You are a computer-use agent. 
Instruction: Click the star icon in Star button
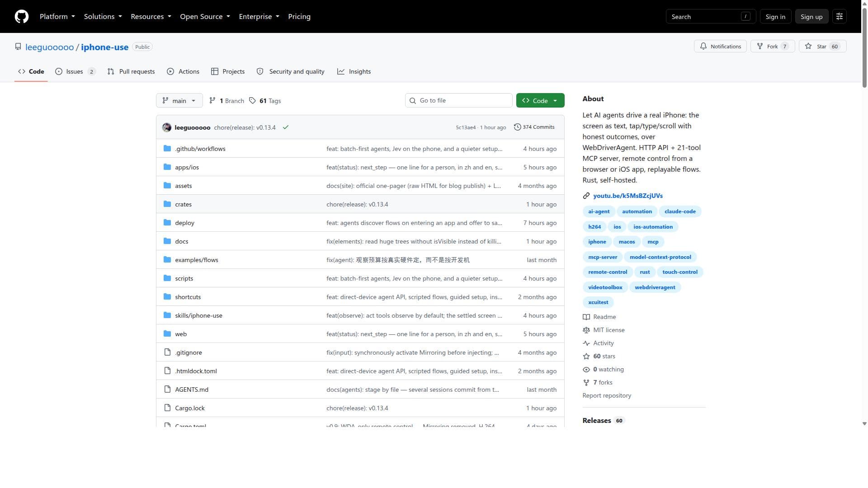point(808,47)
